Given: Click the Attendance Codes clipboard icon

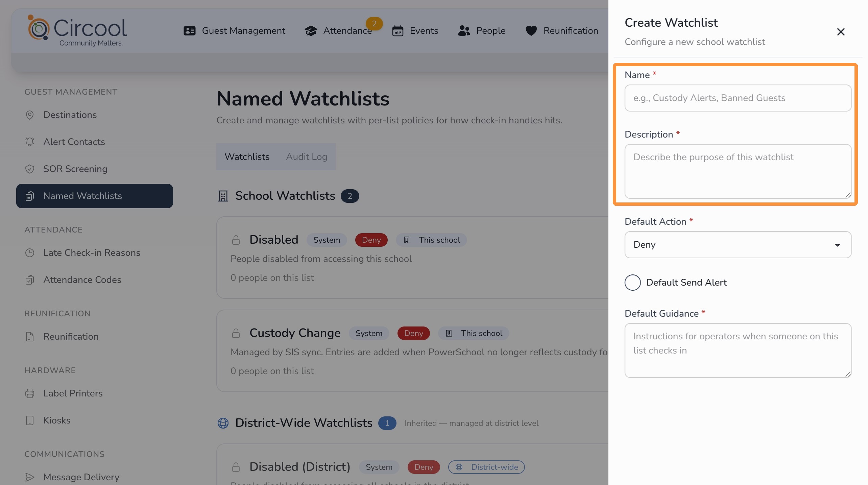Looking at the screenshot, I should coord(30,280).
